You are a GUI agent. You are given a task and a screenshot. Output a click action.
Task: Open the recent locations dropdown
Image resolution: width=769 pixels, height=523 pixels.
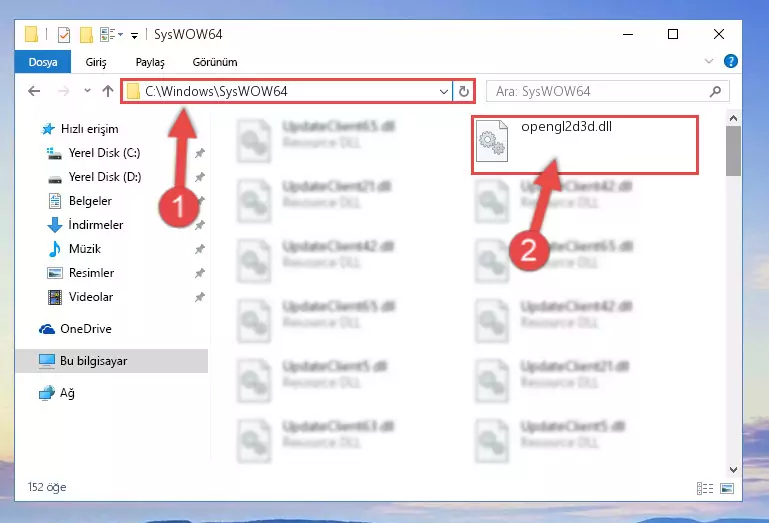point(87,91)
